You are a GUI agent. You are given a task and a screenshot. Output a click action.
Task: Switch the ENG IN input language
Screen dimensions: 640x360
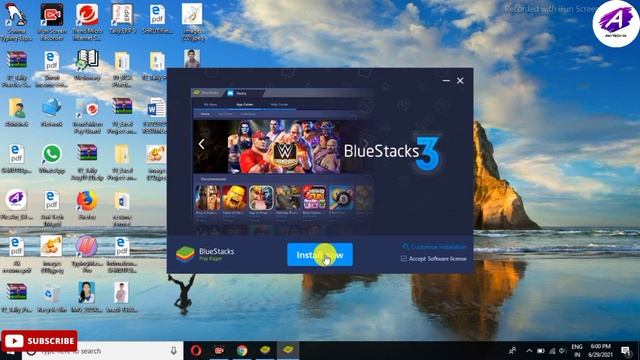(577, 351)
